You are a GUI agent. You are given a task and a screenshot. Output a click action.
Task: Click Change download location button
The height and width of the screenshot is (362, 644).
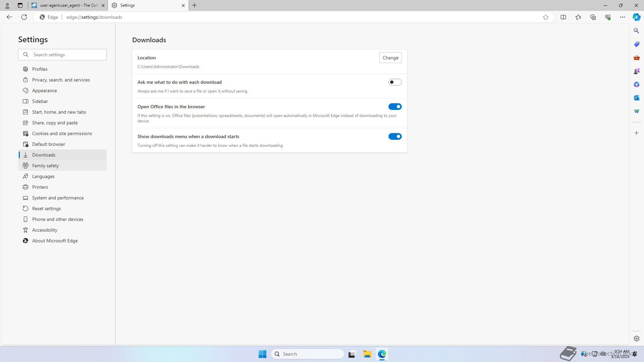(390, 58)
